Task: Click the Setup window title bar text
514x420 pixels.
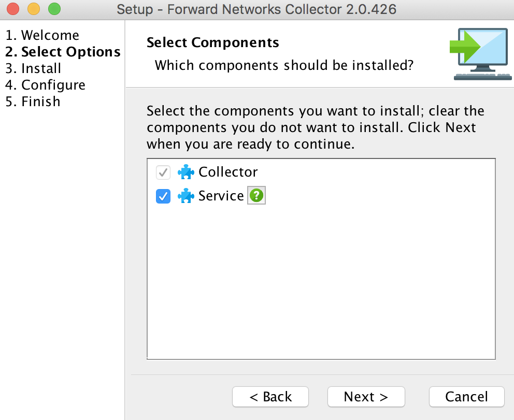Action: point(256,8)
